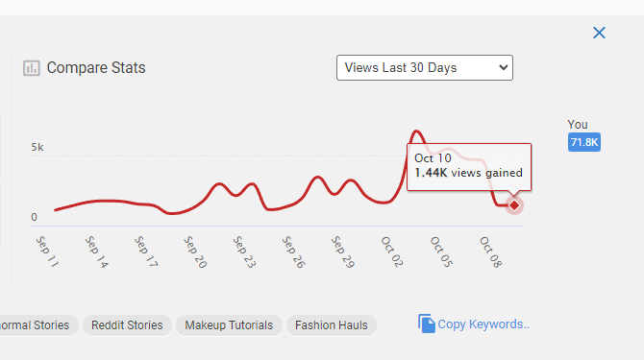Click the Oct 08 axis label

coord(490,252)
